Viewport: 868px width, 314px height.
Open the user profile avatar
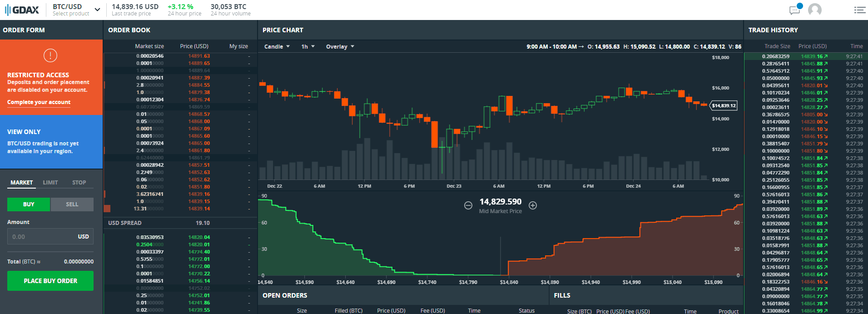click(x=815, y=10)
